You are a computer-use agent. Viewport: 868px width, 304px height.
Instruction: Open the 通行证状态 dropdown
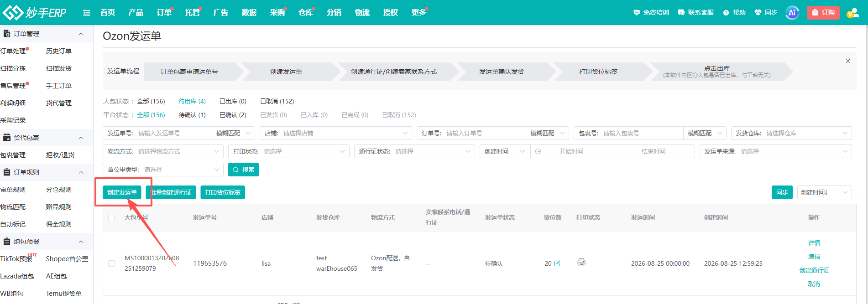pyautogui.click(x=414, y=151)
